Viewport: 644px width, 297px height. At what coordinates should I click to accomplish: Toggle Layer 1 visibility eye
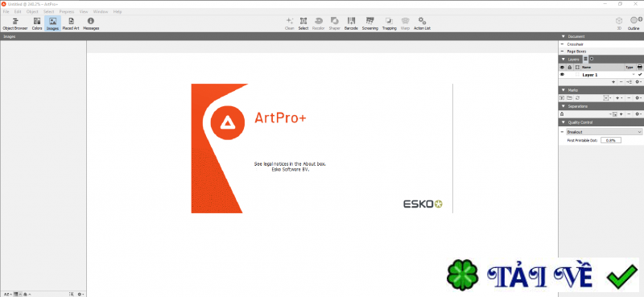[562, 74]
